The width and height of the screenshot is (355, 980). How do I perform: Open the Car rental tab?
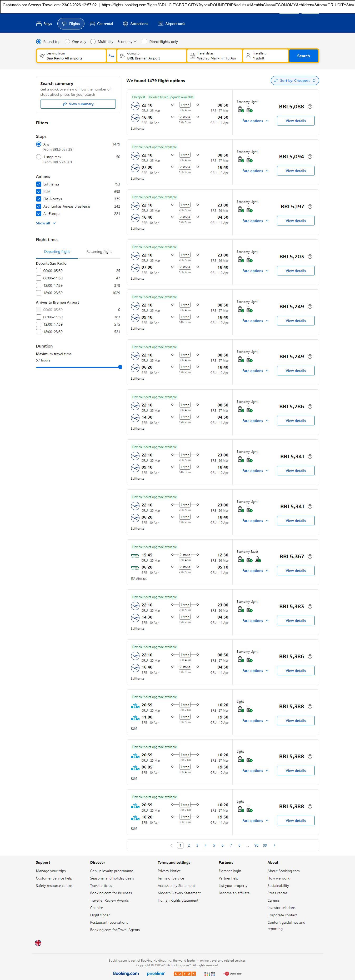102,24
